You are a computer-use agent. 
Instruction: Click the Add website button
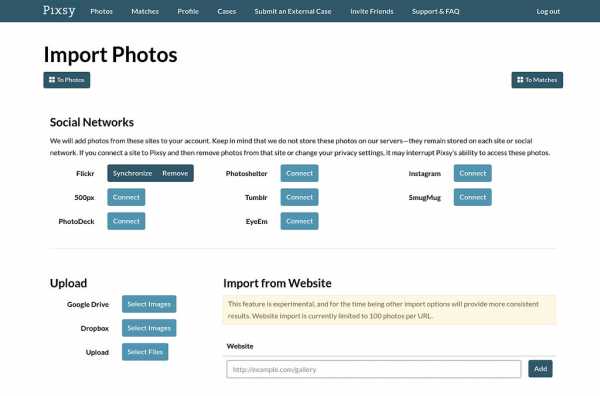coord(540,369)
